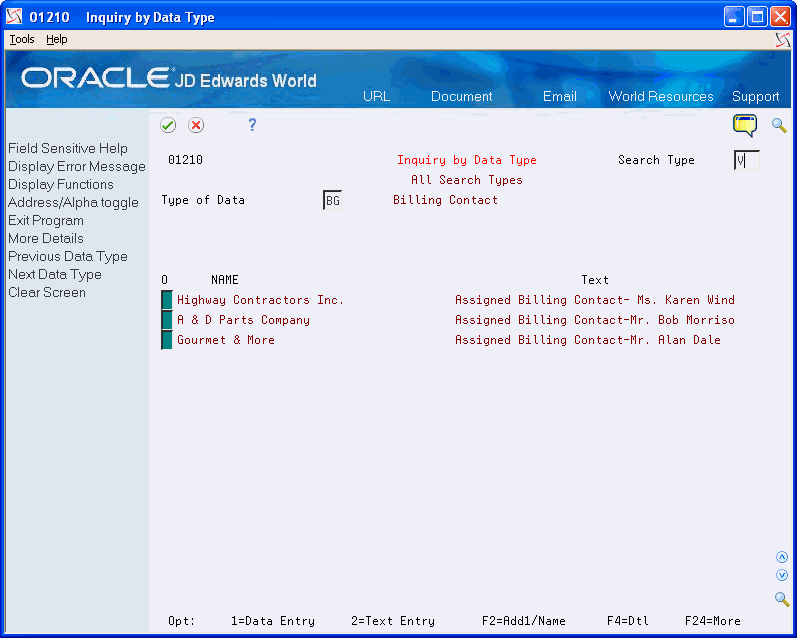Click the Type of Data field
The width and height of the screenshot is (797, 638).
click(332, 200)
